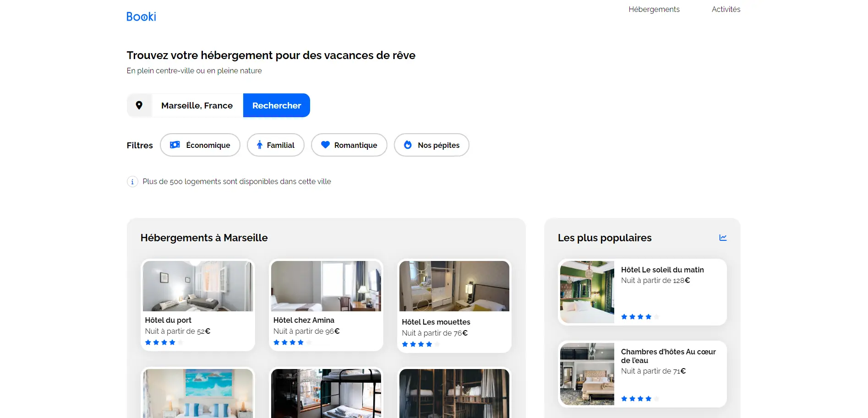This screenshot has width=868, height=418.
Task: Click the location pin icon
Action: pyautogui.click(x=139, y=105)
